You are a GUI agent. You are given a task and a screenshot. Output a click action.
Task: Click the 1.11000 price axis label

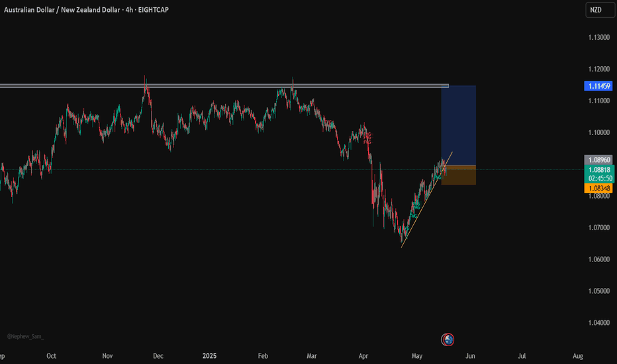599,101
